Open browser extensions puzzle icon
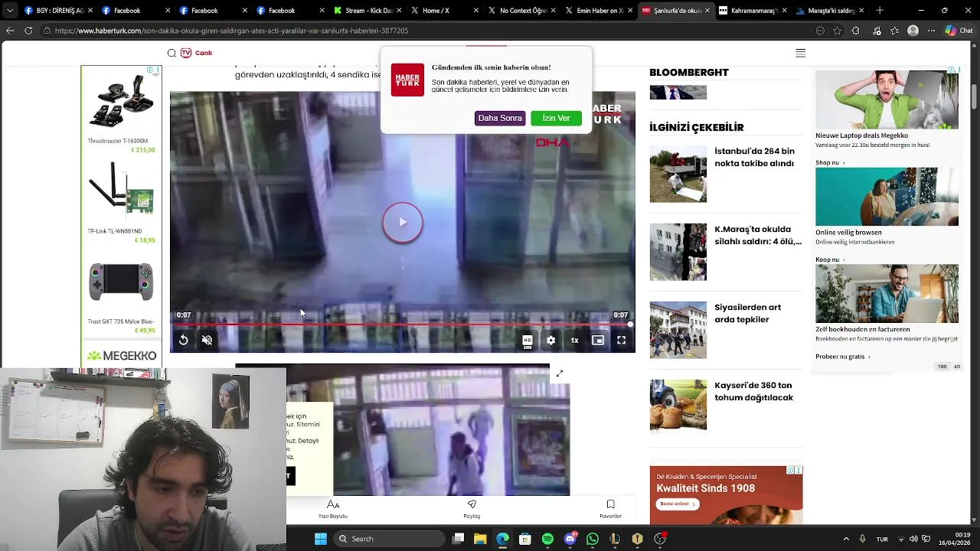Image resolution: width=980 pixels, height=551 pixels. click(x=856, y=31)
